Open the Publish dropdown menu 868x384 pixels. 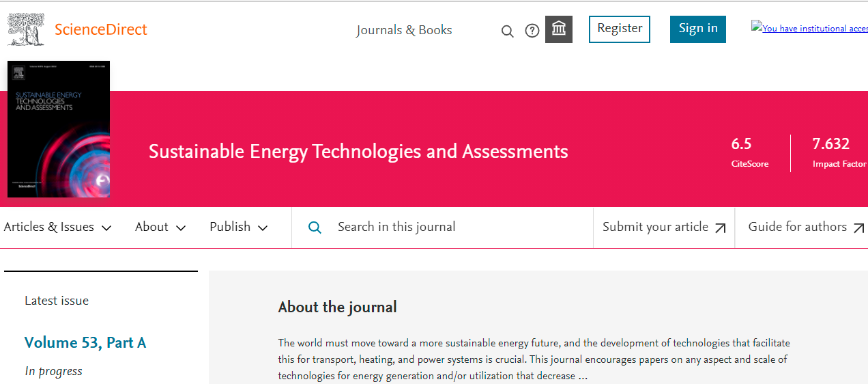pos(239,228)
